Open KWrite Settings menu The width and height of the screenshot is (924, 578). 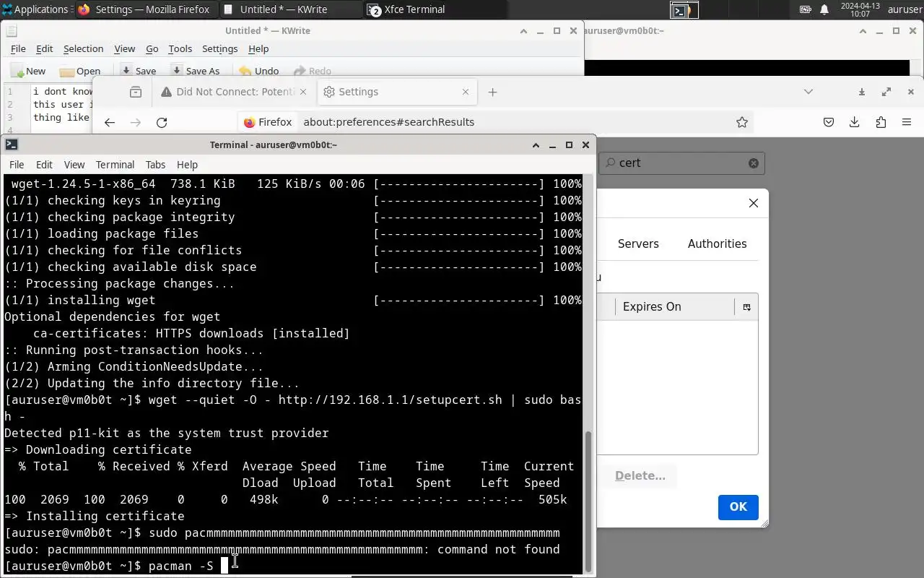coord(219,48)
